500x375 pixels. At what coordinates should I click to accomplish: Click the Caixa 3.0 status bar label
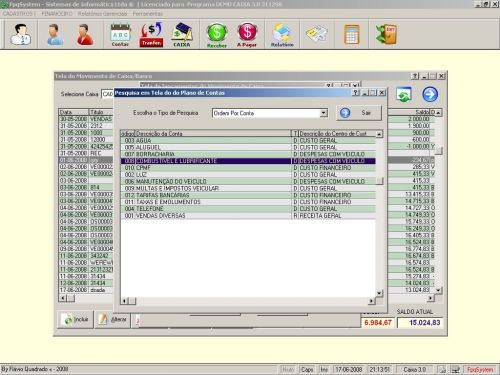pos(415,369)
